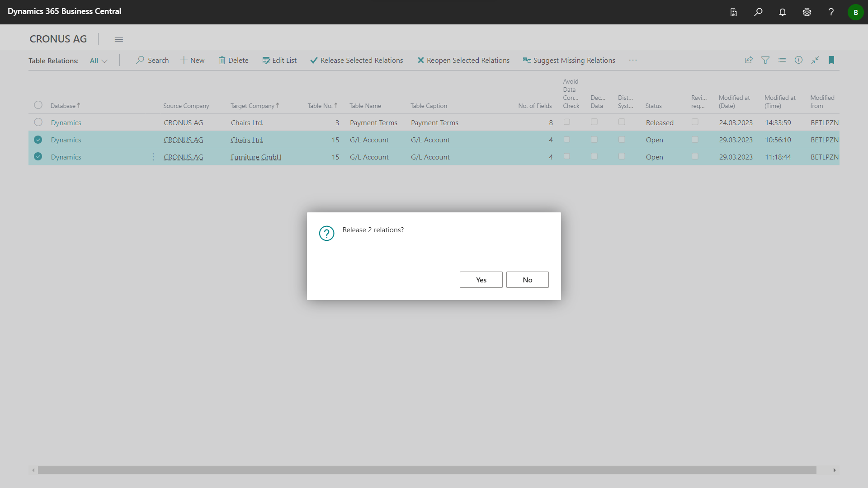This screenshot has width=868, height=488.
Task: Change the list layout view icon
Action: [782, 60]
